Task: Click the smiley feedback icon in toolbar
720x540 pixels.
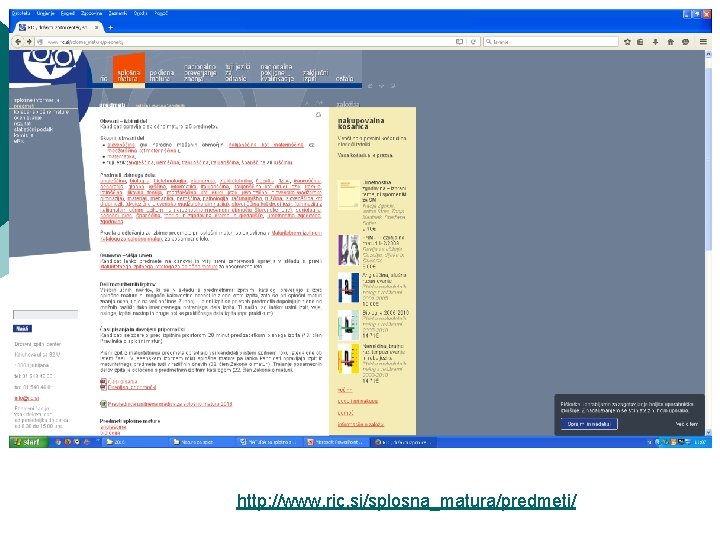Action: (686, 41)
